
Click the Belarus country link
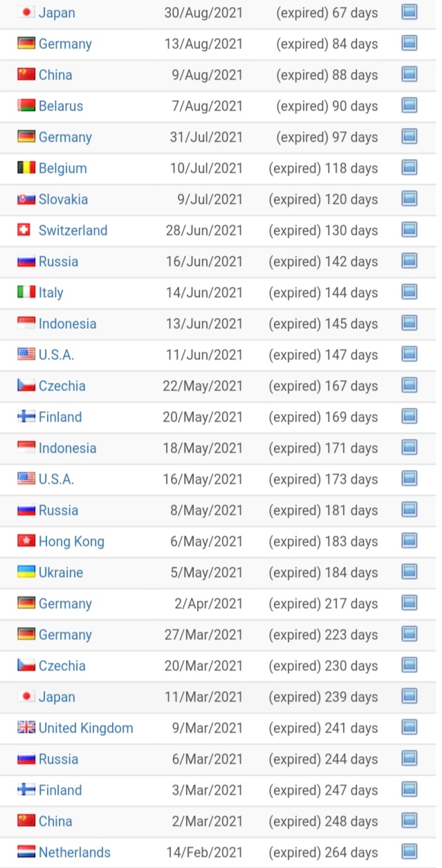point(61,106)
